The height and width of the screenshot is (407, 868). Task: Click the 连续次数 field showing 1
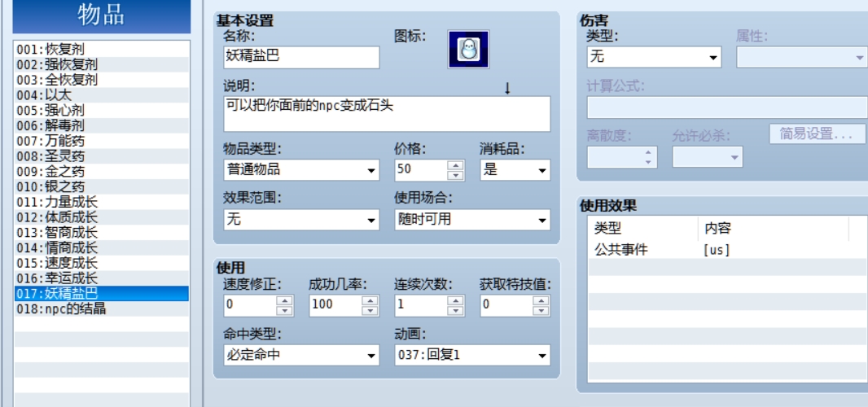click(420, 306)
